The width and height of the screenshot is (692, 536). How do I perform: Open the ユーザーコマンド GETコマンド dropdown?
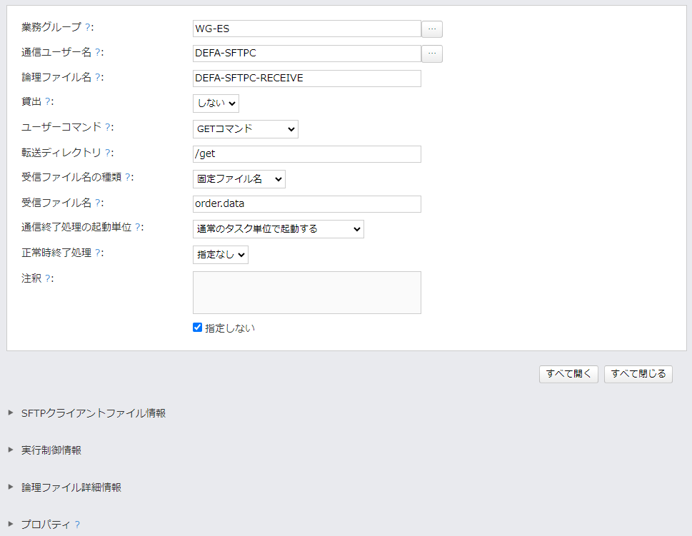[x=245, y=129]
